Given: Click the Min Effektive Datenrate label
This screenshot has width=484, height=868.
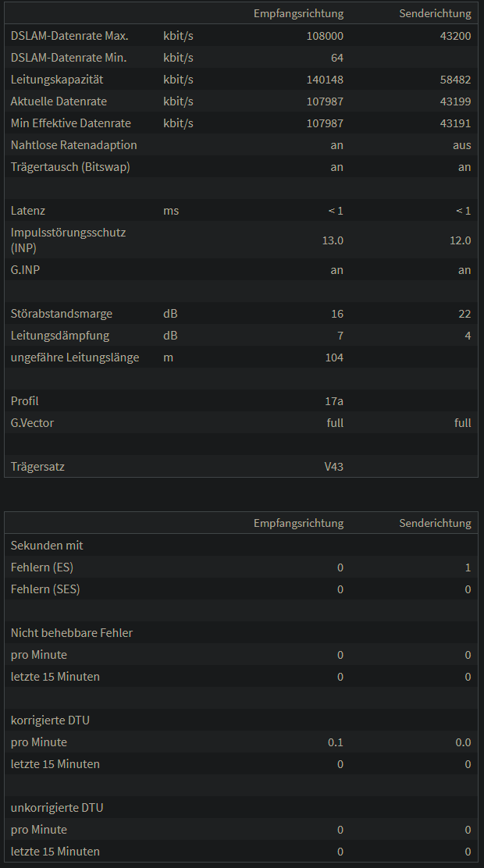Looking at the screenshot, I should click(71, 123).
